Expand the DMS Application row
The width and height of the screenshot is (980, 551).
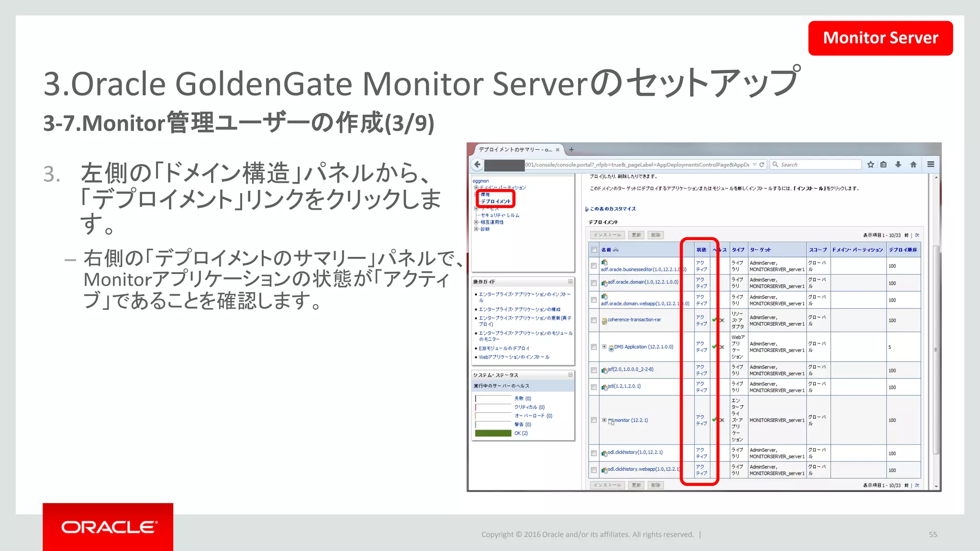(604, 347)
